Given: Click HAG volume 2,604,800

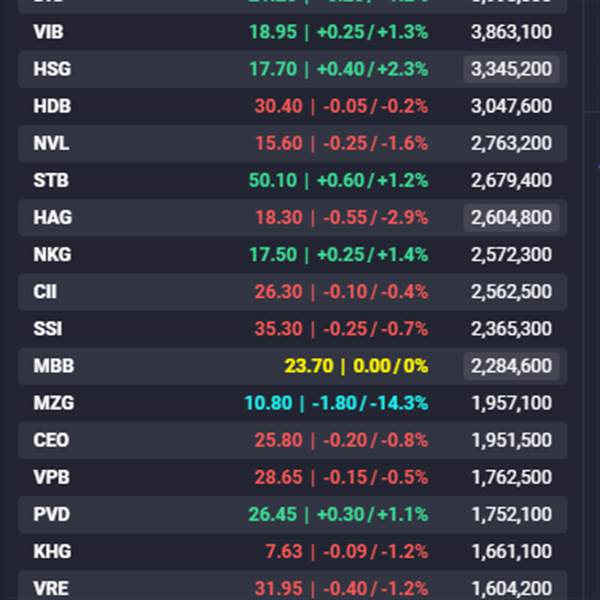Looking at the screenshot, I should point(511,217).
